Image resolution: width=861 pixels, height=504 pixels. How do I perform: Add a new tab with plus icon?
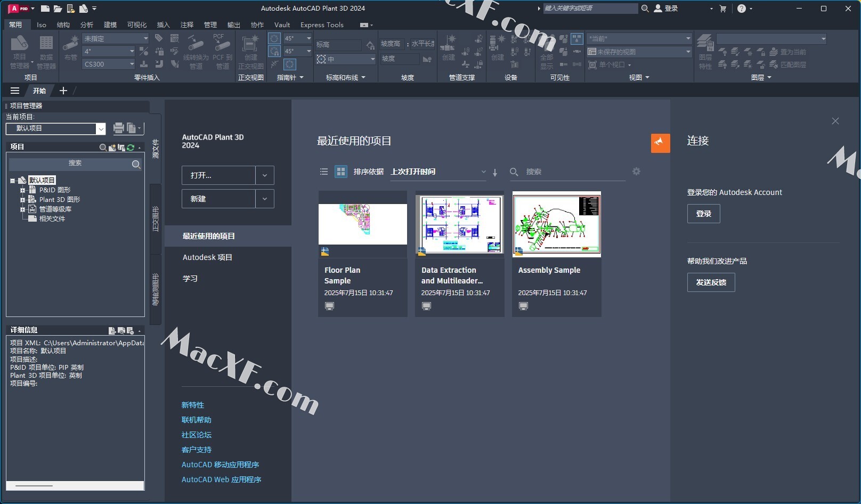coord(63,91)
